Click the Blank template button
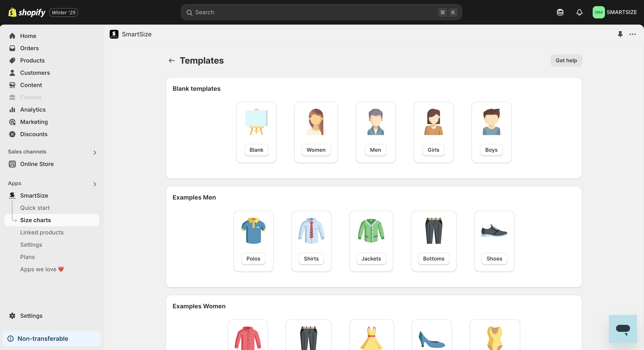The image size is (644, 350). click(256, 150)
